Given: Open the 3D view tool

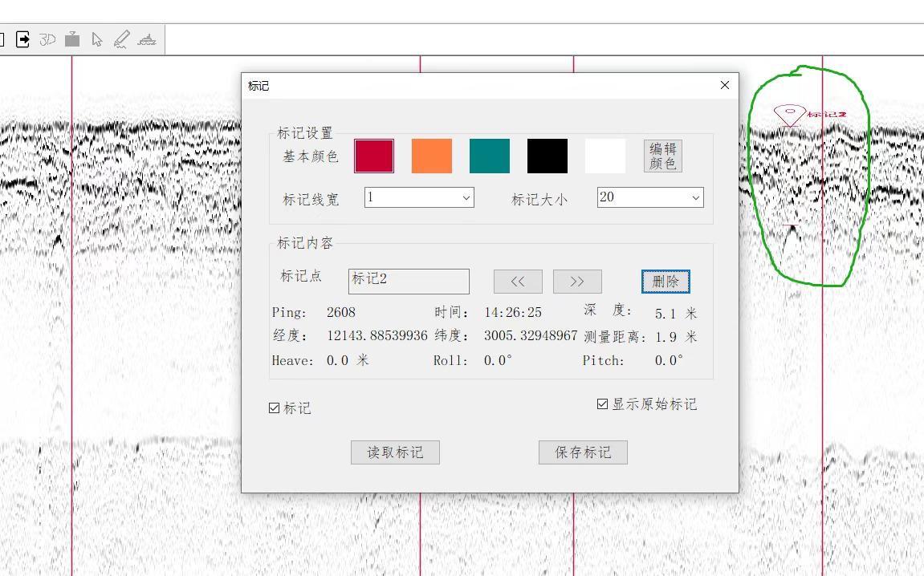Looking at the screenshot, I should click(x=48, y=39).
